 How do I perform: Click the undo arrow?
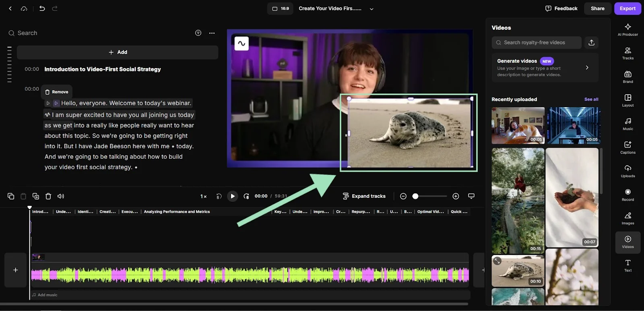pyautogui.click(x=42, y=8)
